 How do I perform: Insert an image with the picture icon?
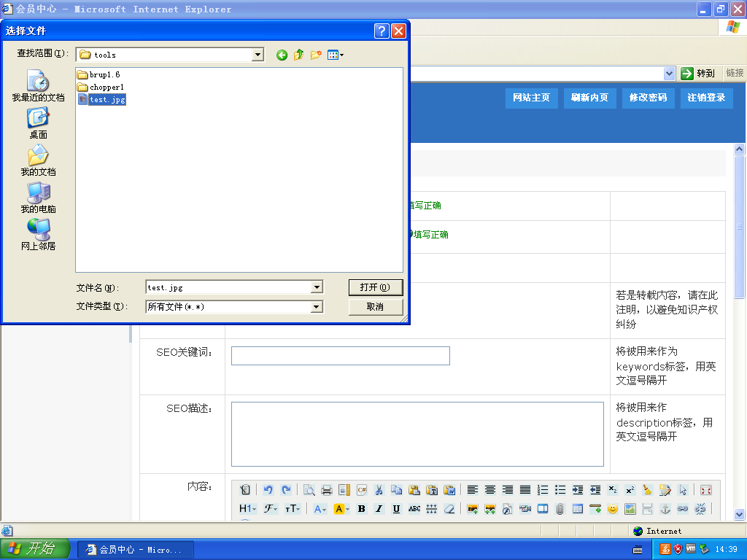[472, 508]
